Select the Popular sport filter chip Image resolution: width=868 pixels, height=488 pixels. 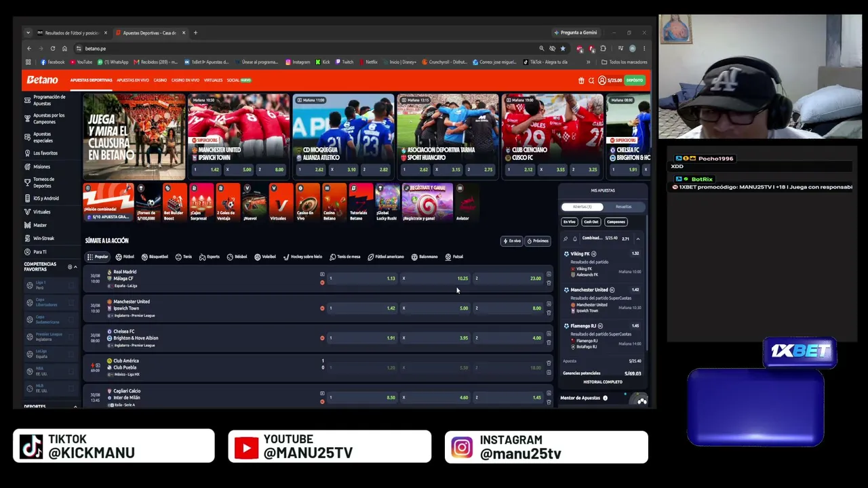98,257
